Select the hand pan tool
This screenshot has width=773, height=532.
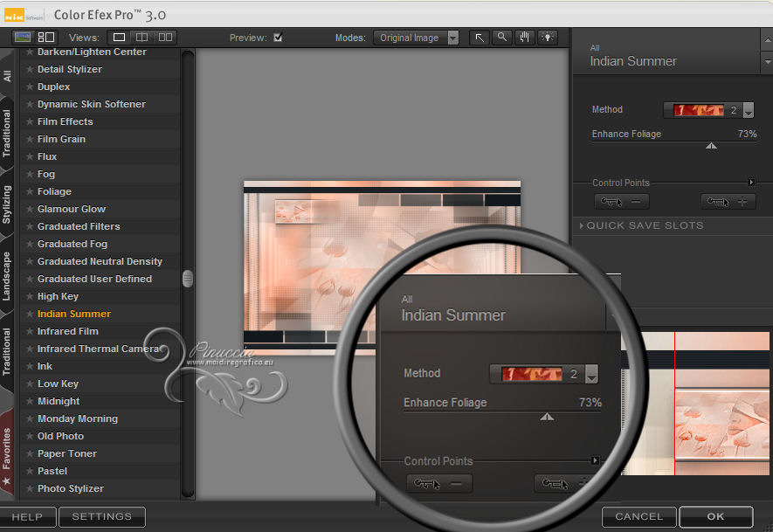click(x=525, y=38)
